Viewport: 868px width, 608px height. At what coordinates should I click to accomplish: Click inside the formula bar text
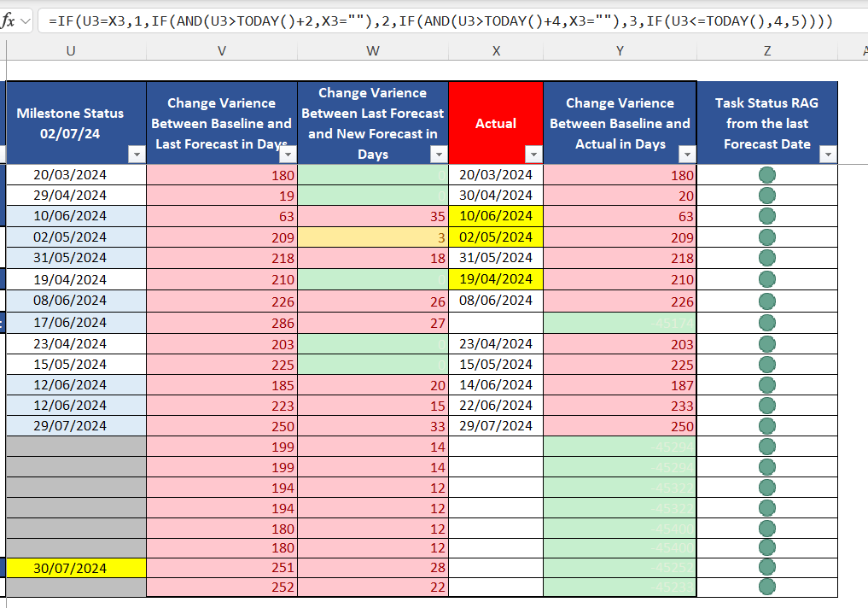pyautogui.click(x=440, y=21)
